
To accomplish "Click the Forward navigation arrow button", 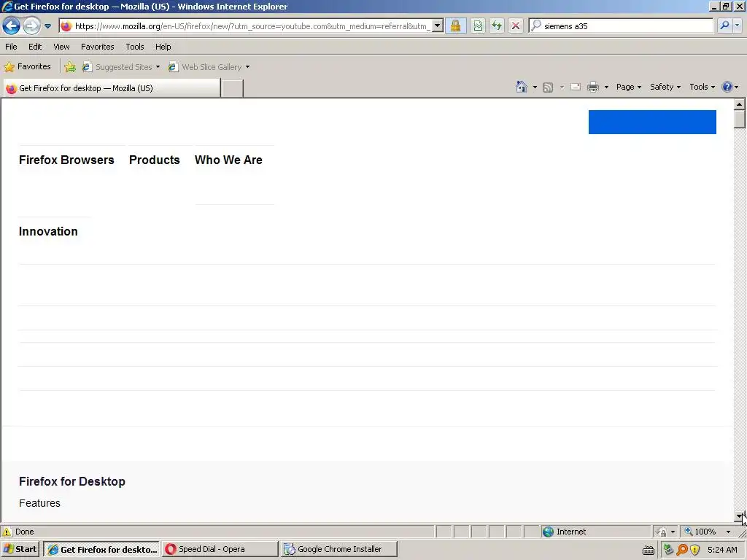I will pyautogui.click(x=31, y=26).
